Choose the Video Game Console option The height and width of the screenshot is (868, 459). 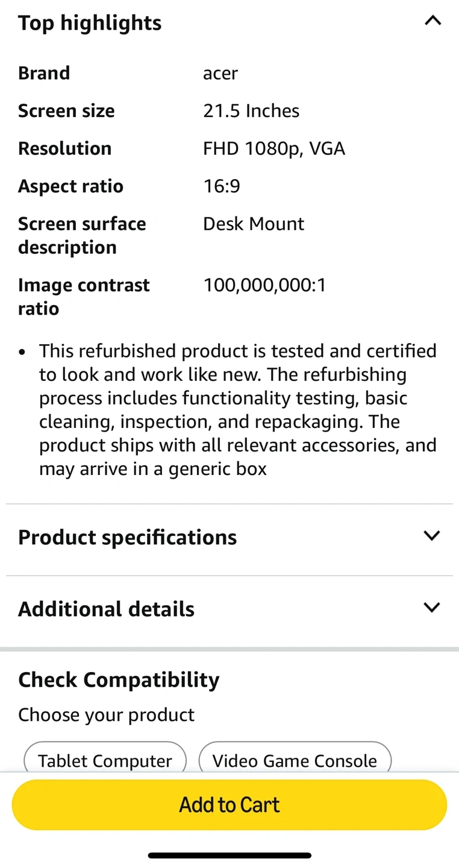[295, 760]
